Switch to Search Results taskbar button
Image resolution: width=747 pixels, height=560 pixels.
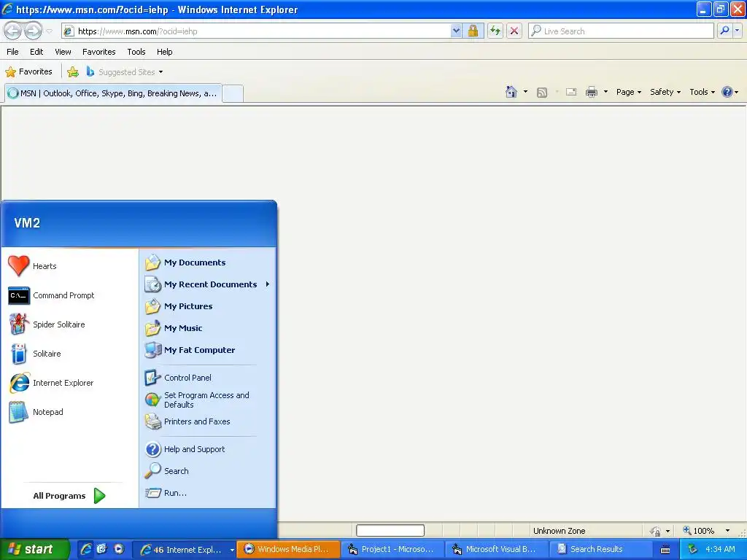click(x=601, y=549)
